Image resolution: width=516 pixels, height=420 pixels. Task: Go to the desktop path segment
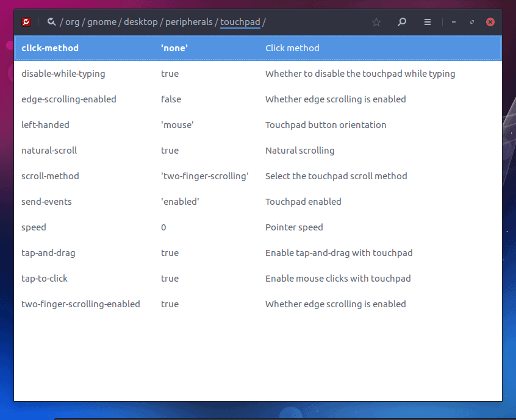point(140,22)
